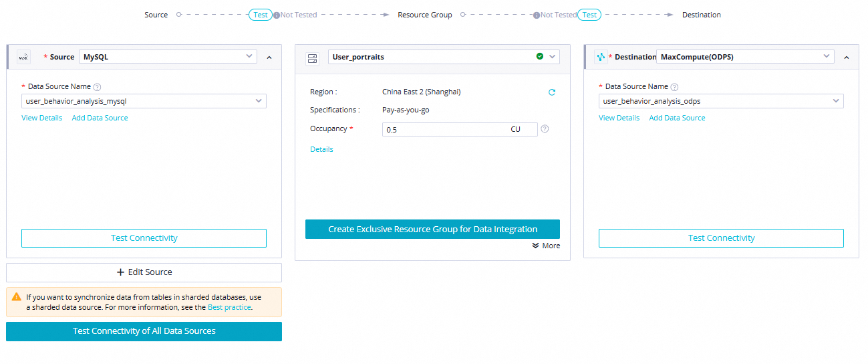The height and width of the screenshot is (364, 868).
Task: Open help tooltip next to Occupancy CU
Action: point(545,129)
